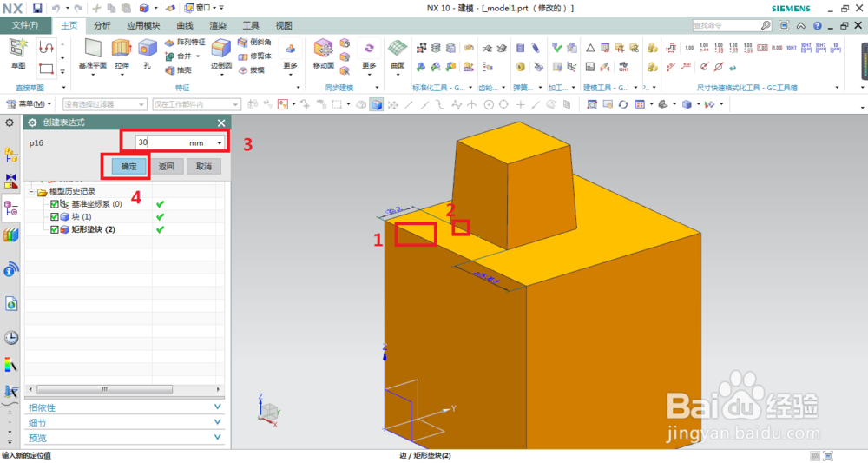The image size is (868, 463).
Task: Click the gear icon above the sidebar
Action: 10,122
